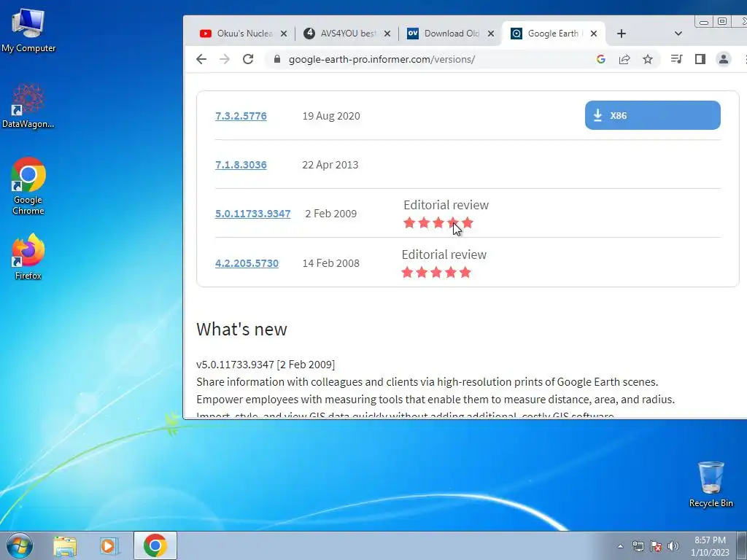The height and width of the screenshot is (560, 747).
Task: Share this page via the share icon
Action: click(624, 59)
